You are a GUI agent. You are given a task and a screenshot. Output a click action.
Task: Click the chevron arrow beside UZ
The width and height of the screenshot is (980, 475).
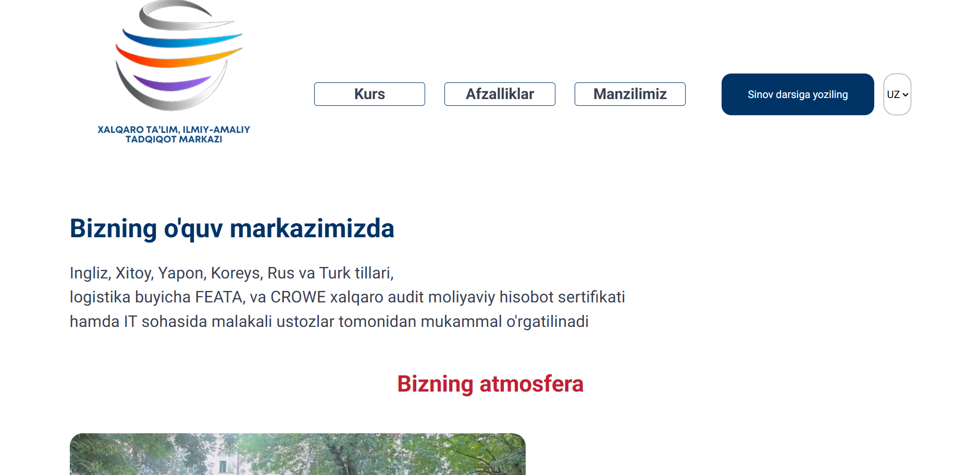click(x=905, y=95)
